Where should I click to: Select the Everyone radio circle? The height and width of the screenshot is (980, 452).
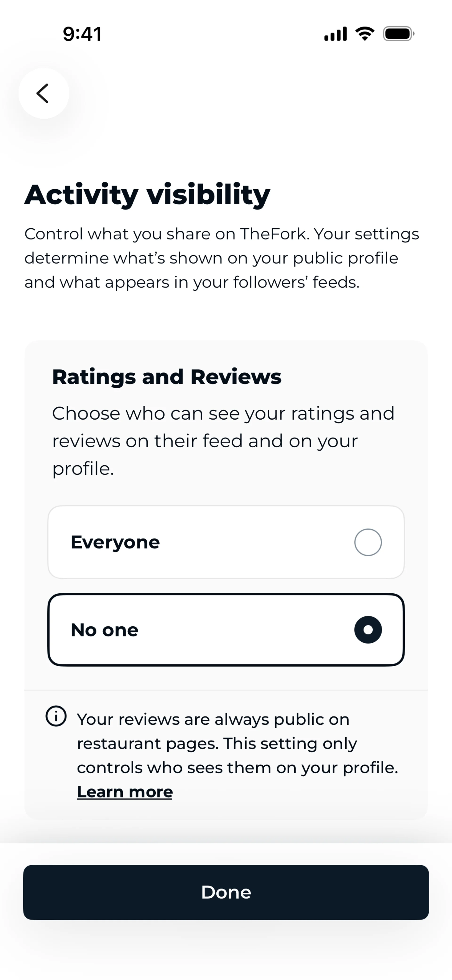pos(367,542)
